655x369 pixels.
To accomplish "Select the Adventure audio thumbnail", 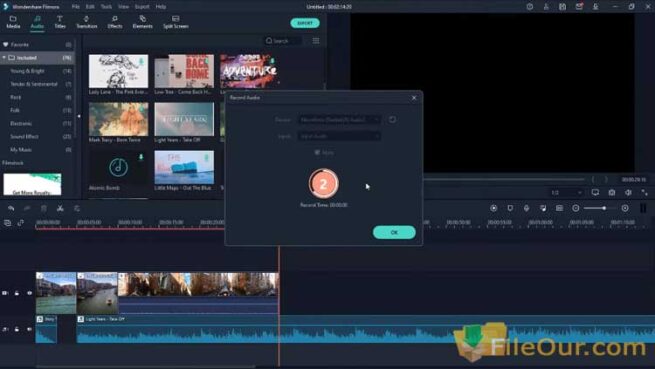I will coord(249,71).
